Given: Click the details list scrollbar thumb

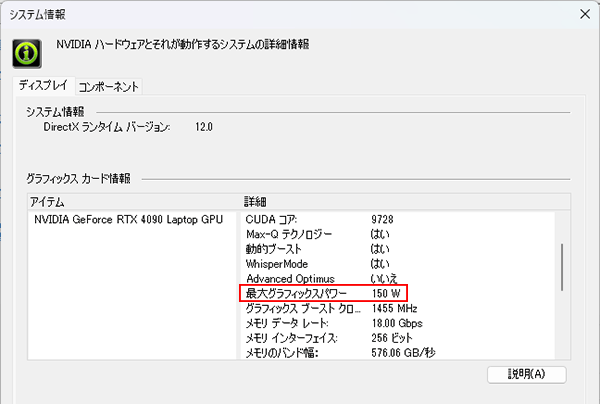Looking at the screenshot, I should [x=562, y=267].
